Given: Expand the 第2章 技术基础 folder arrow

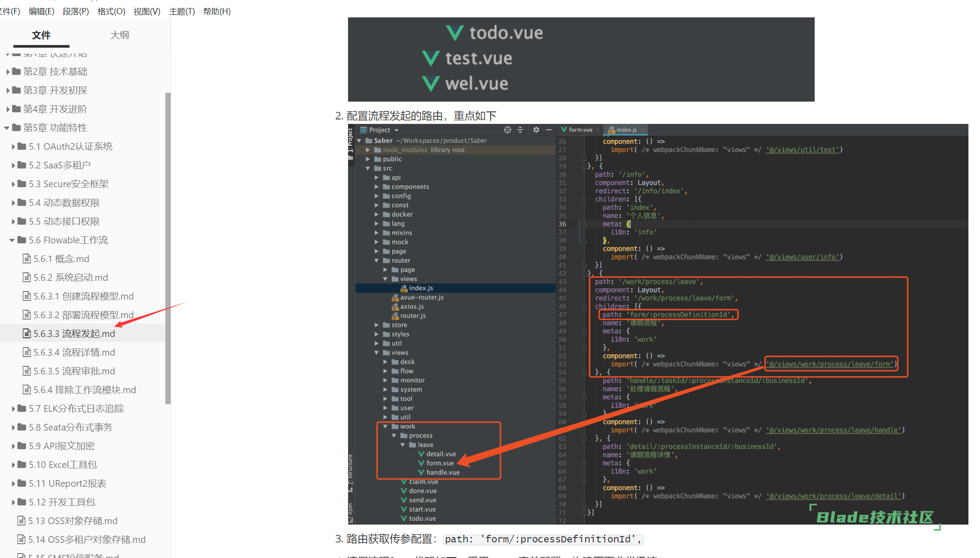Looking at the screenshot, I should click(8, 71).
